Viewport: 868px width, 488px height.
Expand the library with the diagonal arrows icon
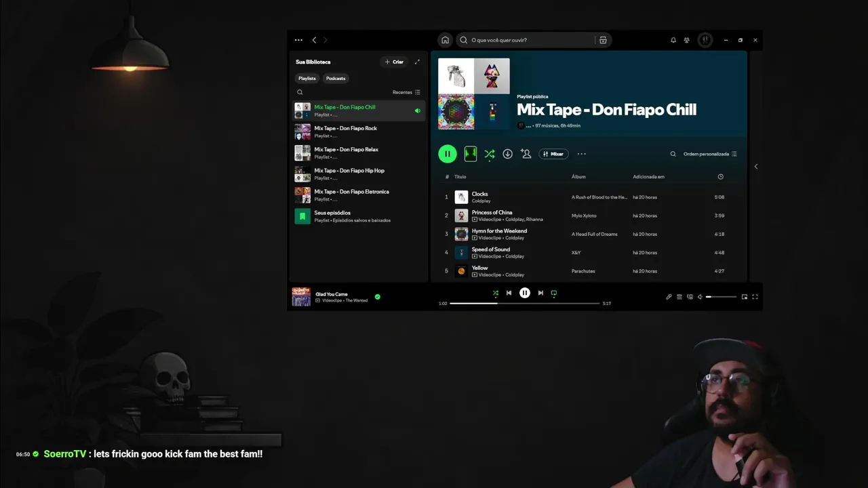pos(417,62)
